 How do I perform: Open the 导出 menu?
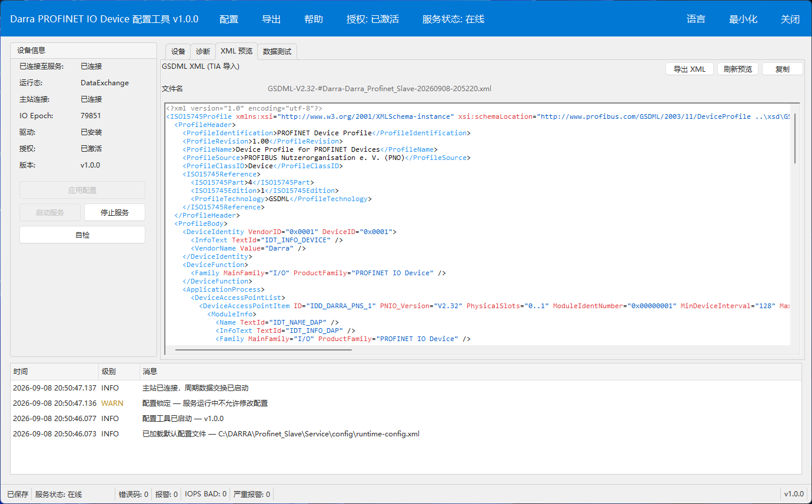[271, 19]
